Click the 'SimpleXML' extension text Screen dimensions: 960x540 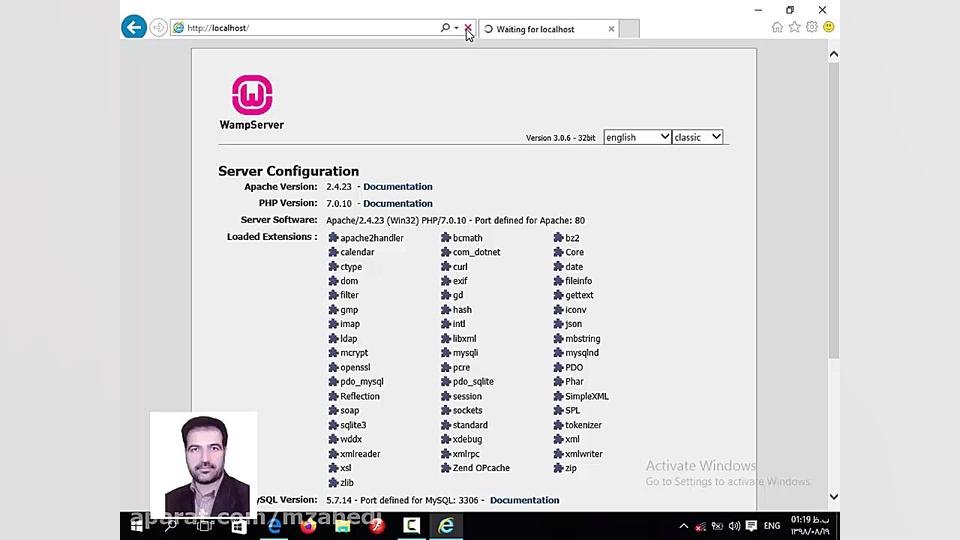pos(587,396)
